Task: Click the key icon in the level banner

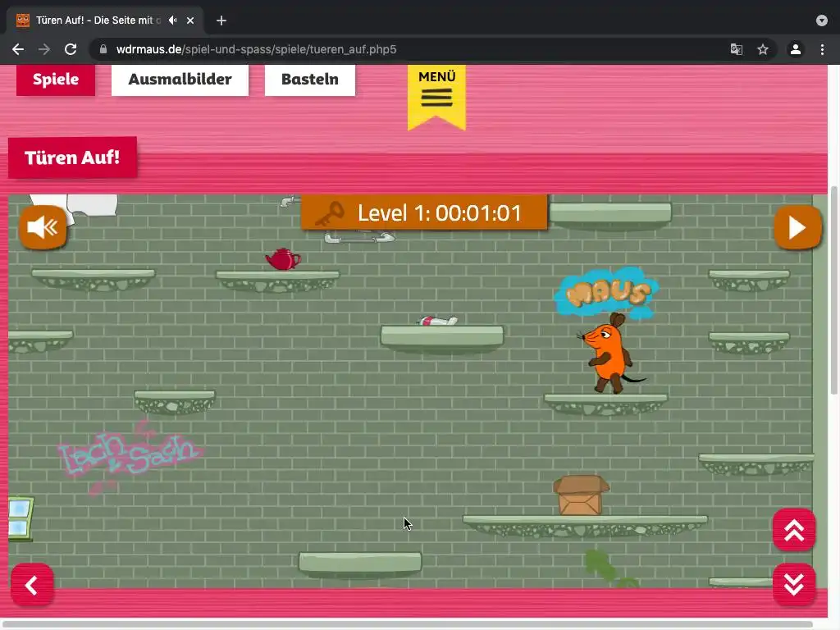Action: (x=330, y=214)
